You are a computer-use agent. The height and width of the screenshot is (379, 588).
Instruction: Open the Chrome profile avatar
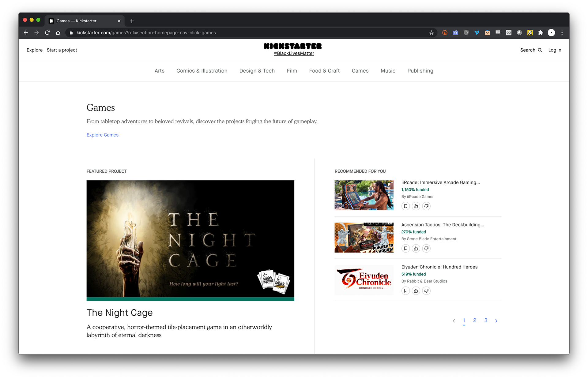pyautogui.click(x=551, y=33)
